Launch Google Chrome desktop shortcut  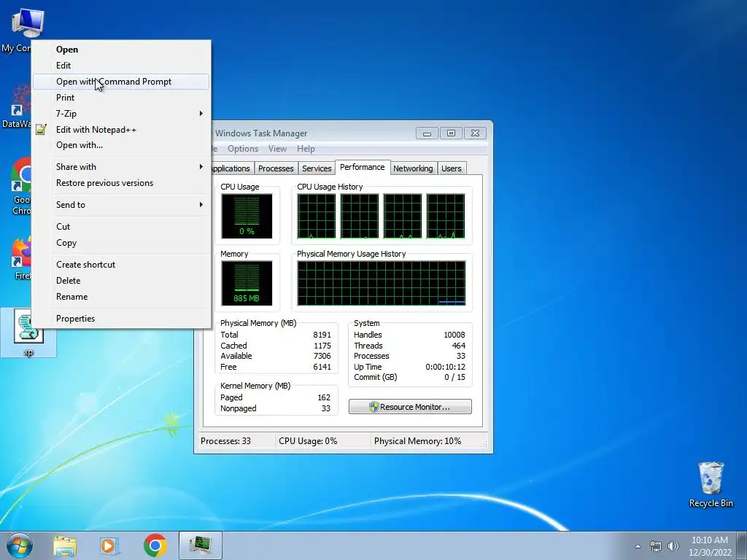[21, 175]
